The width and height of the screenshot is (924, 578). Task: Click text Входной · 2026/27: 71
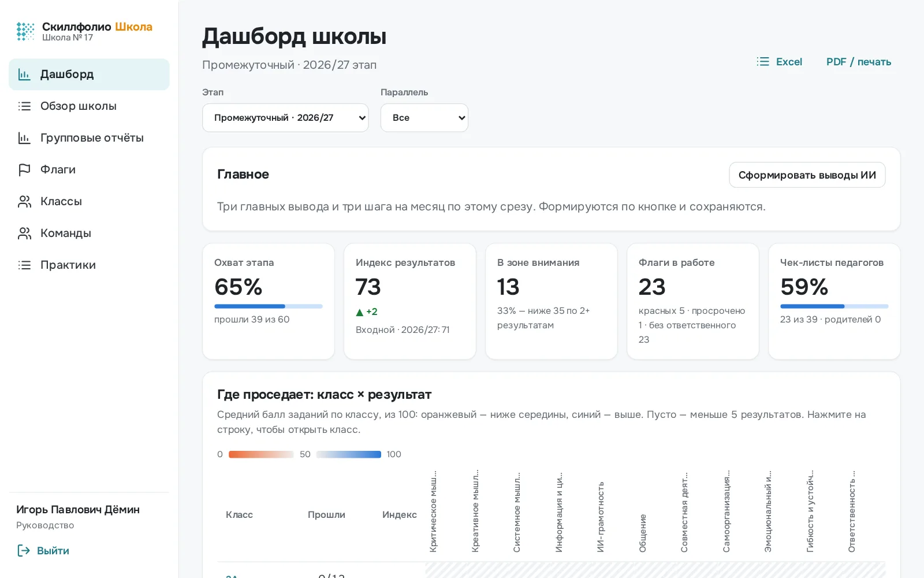[403, 329]
